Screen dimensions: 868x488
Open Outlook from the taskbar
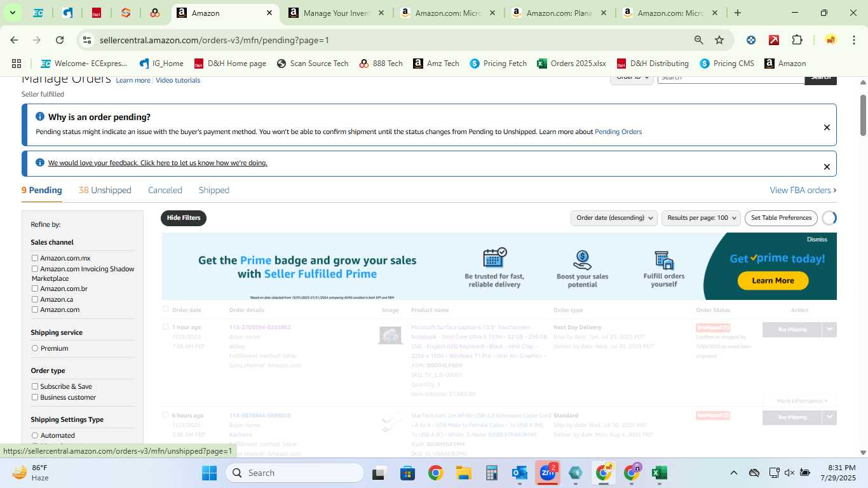pyautogui.click(x=520, y=473)
